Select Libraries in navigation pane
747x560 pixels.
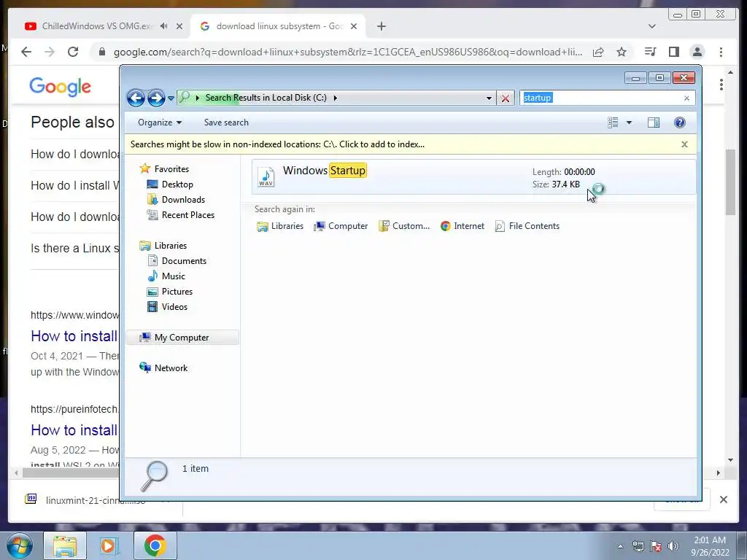[163, 246]
